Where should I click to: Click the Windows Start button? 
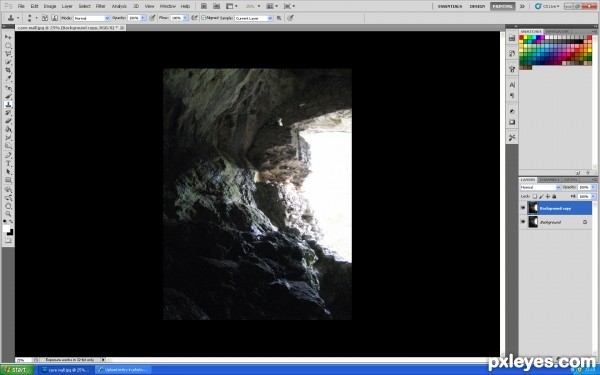(x=17, y=370)
